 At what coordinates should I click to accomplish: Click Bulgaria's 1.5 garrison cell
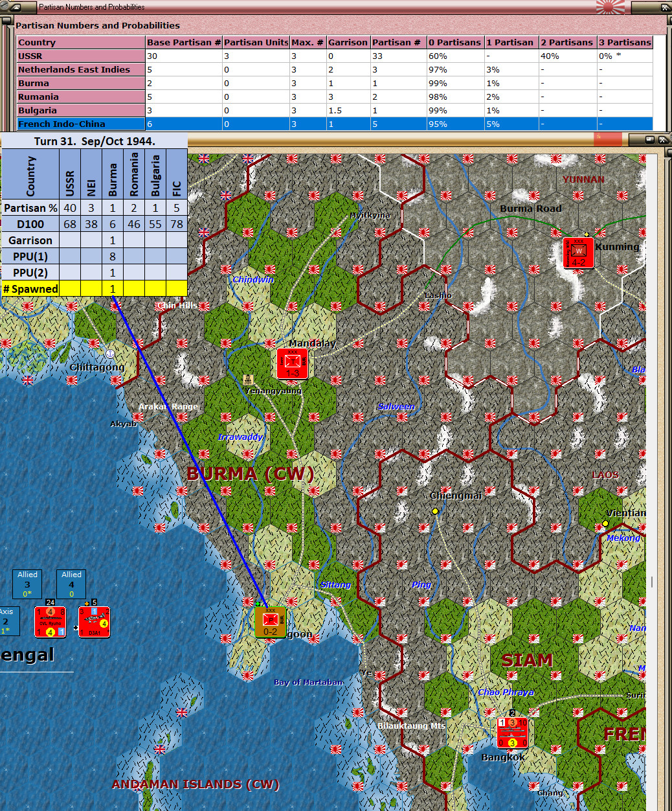tap(348, 110)
